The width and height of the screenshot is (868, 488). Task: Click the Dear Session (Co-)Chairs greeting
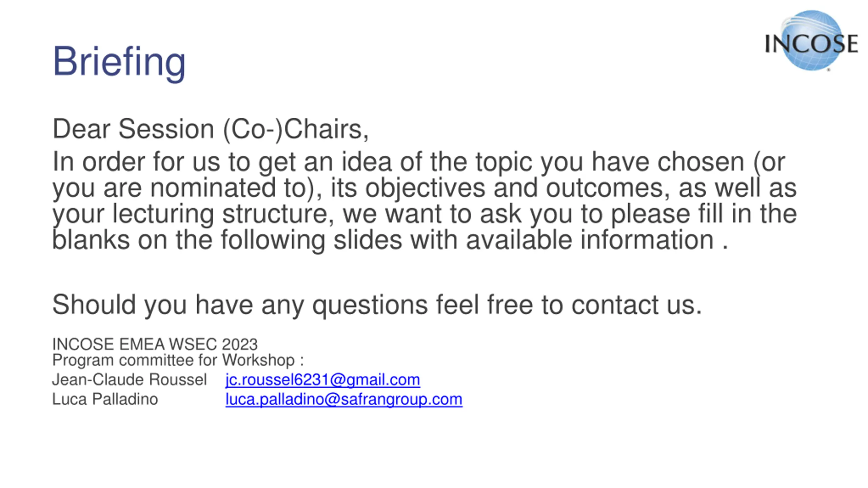211,129
